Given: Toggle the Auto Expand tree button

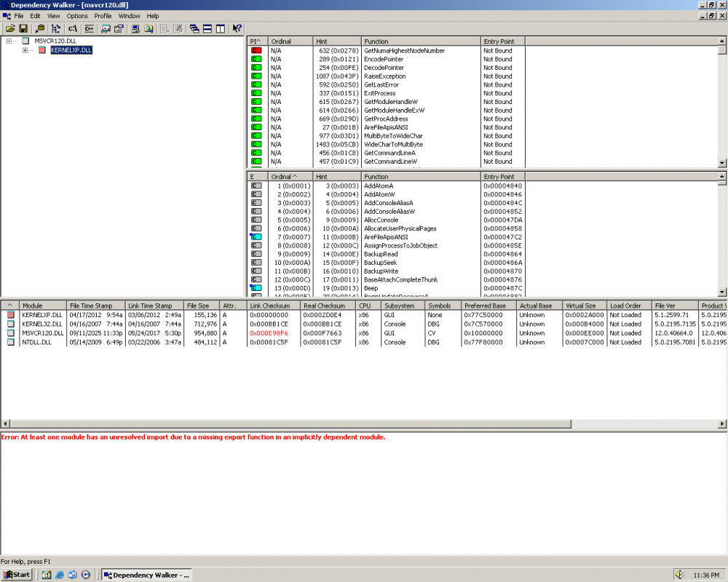Looking at the screenshot, I should 56,28.
